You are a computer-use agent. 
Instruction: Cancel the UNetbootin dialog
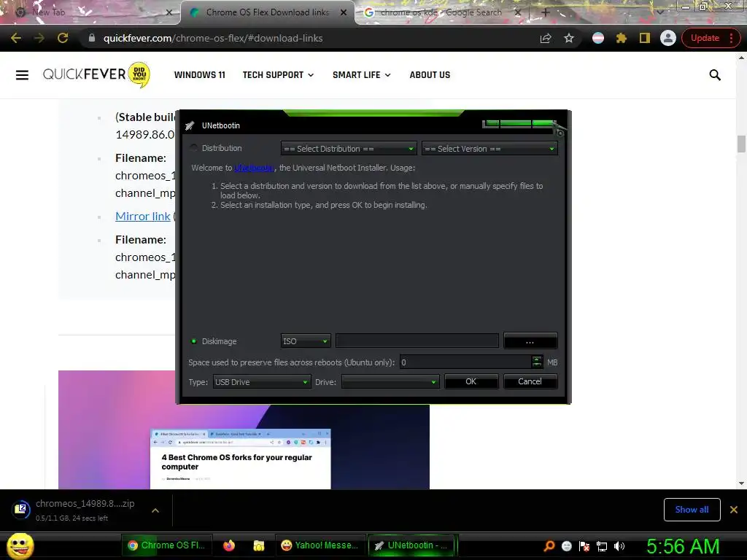coord(530,381)
